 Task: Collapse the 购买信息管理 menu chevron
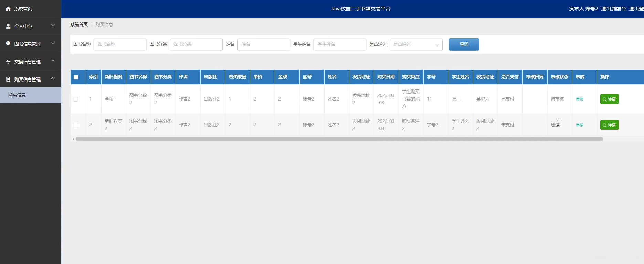point(53,78)
